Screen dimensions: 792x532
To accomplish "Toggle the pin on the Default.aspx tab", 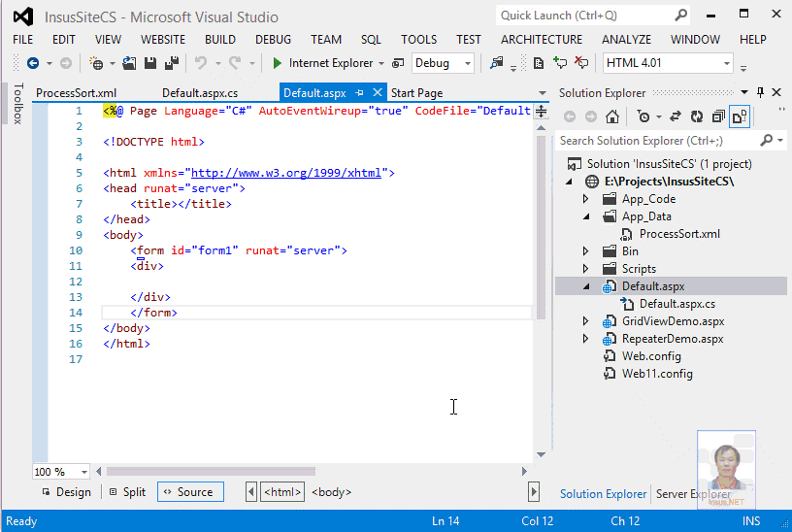I will pyautogui.click(x=359, y=93).
